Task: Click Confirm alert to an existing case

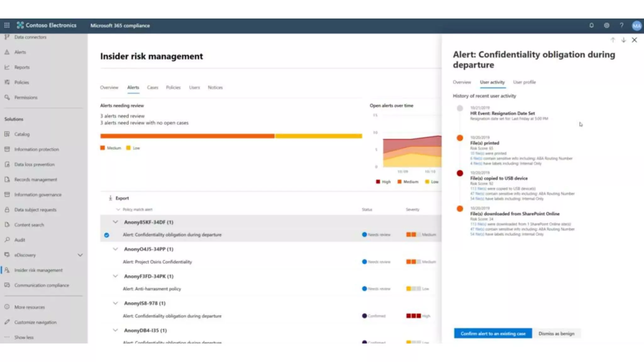Action: click(x=493, y=333)
